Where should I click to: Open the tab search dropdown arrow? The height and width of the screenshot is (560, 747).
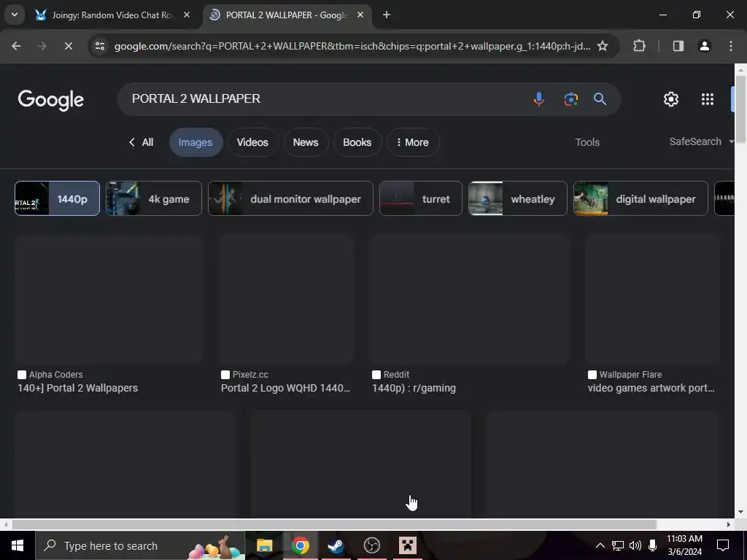click(x=15, y=15)
